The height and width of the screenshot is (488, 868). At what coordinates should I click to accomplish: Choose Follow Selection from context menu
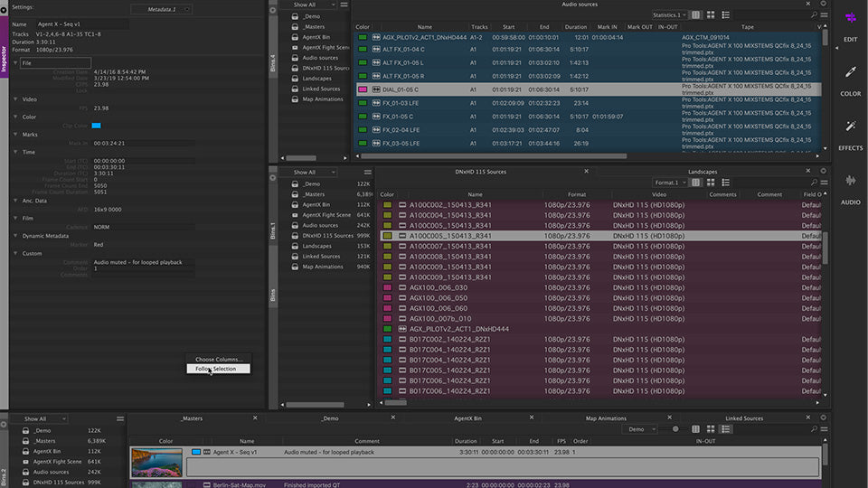pos(218,369)
